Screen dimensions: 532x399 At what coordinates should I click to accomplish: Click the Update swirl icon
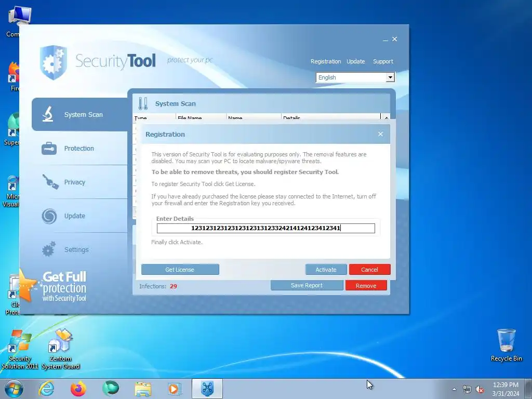pyautogui.click(x=49, y=216)
